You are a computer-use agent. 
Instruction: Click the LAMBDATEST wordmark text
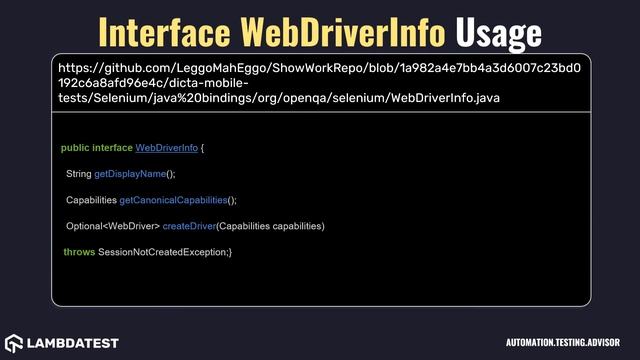point(73,343)
